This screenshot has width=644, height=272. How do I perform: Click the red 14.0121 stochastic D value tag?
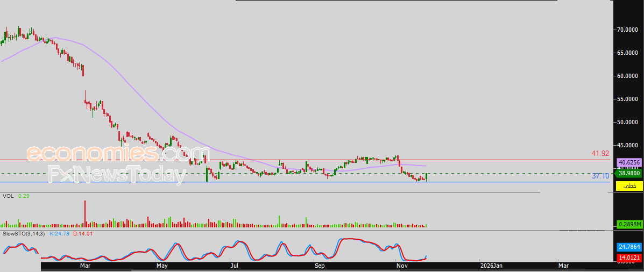(628, 258)
